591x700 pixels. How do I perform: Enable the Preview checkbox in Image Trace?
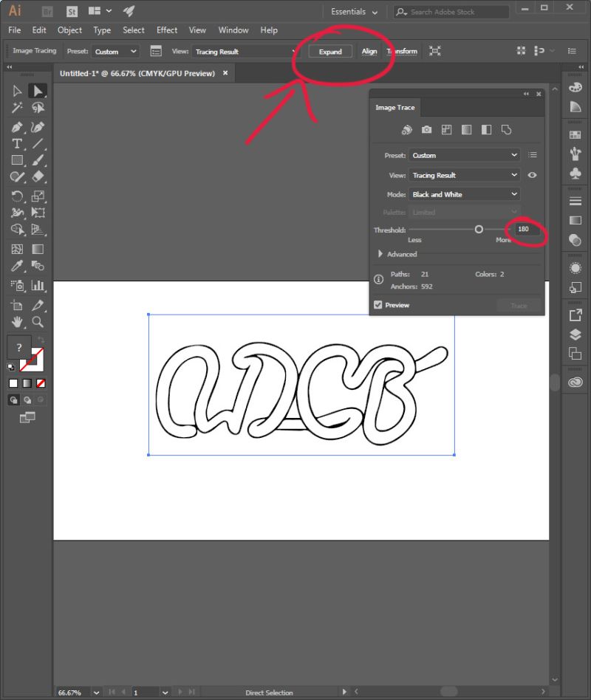(378, 304)
